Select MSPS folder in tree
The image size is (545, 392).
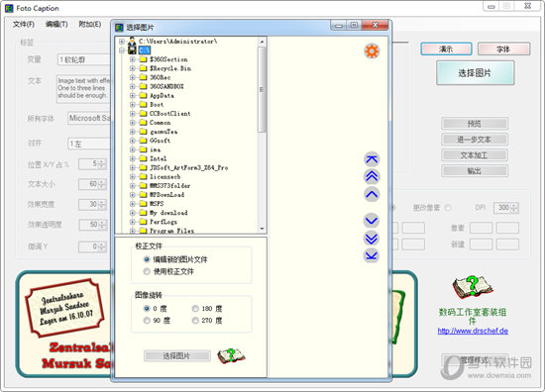tap(157, 204)
